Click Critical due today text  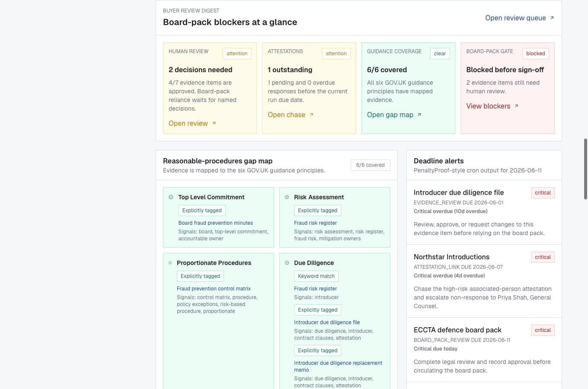[435, 349]
